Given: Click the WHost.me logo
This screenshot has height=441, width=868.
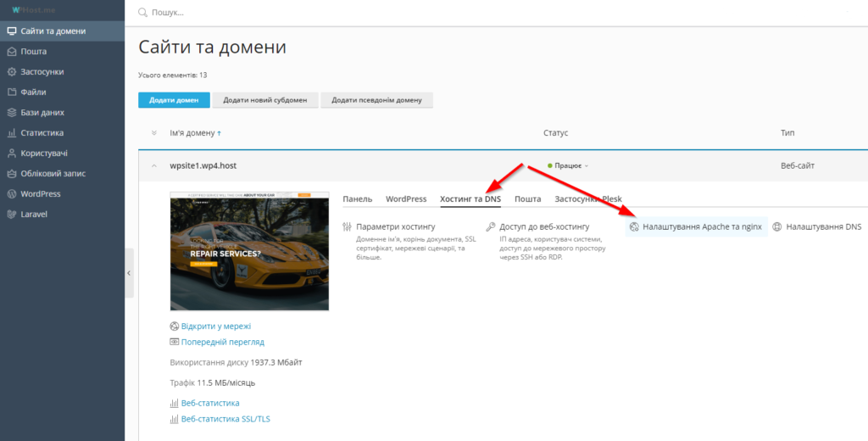Looking at the screenshot, I should click(x=33, y=10).
